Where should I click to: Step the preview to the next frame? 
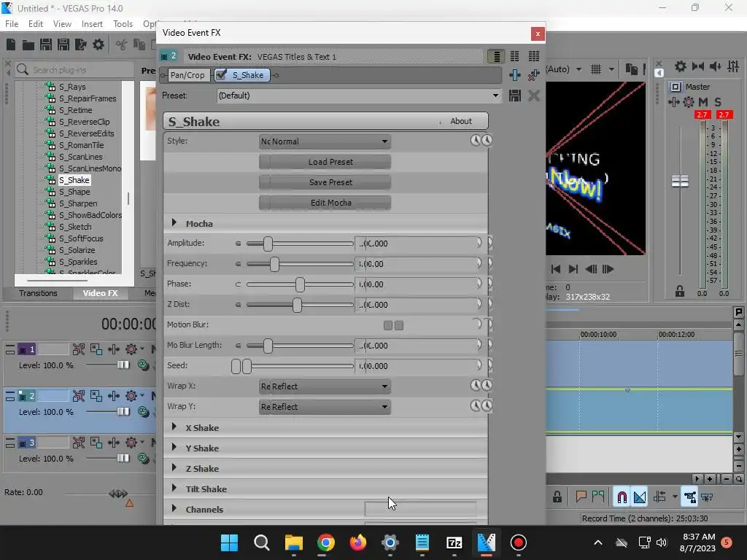point(608,269)
